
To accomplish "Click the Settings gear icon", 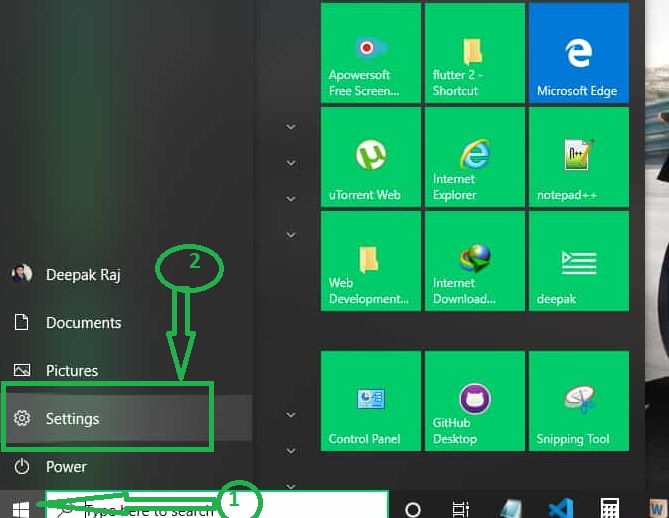I will point(21,418).
